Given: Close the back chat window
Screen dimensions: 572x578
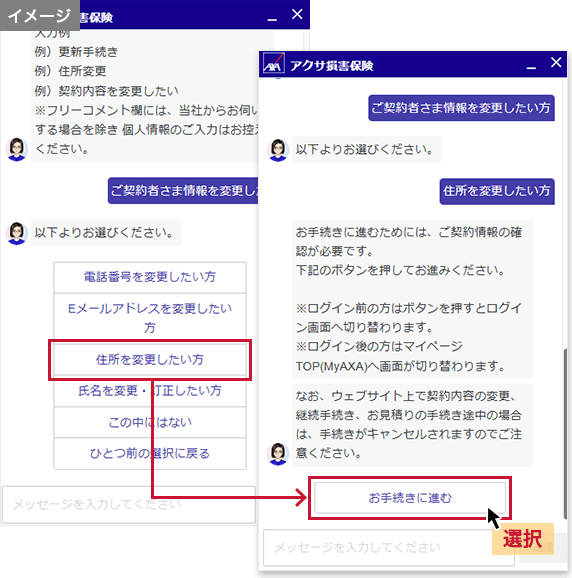Looking at the screenshot, I should click(x=297, y=14).
